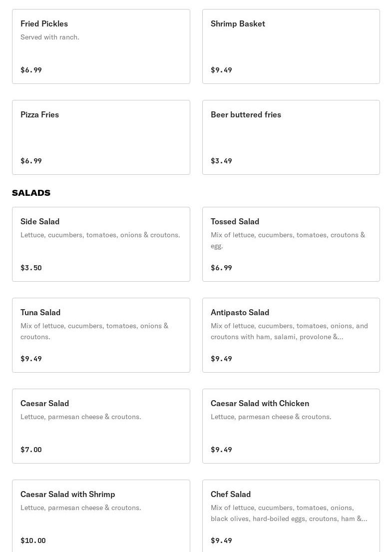The image size is (392, 552).
Task: Choose Caesar Salad with Chicken
Action: click(291, 426)
